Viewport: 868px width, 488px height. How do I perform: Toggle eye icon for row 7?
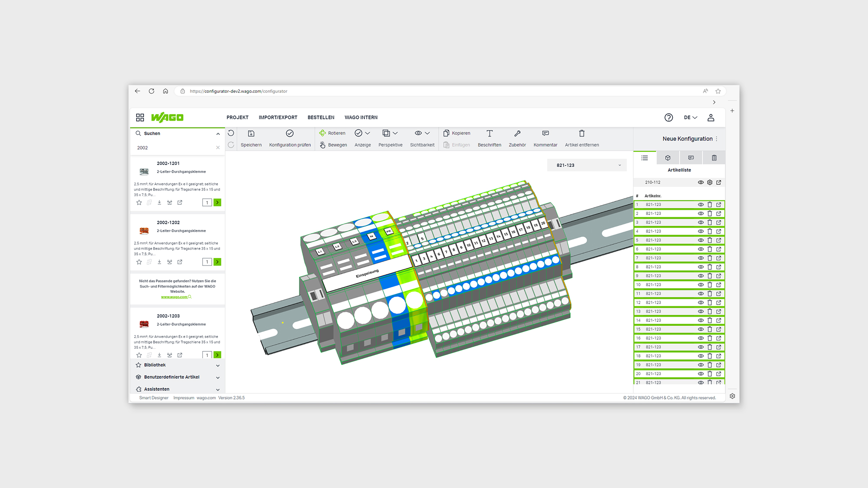pos(700,258)
